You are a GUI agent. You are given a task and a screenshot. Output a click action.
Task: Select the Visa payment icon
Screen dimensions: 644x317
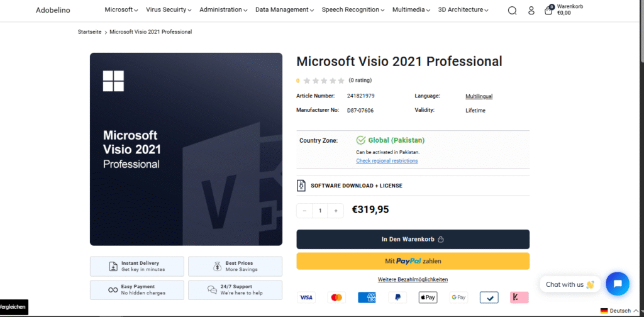click(x=306, y=298)
